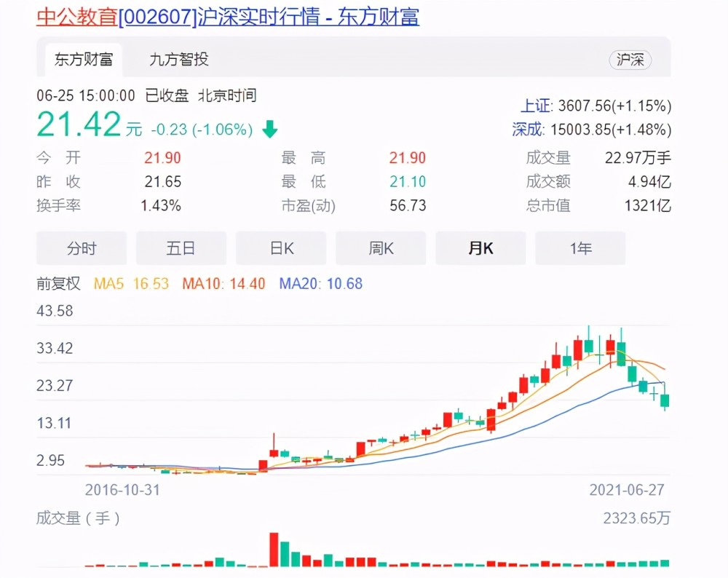The image size is (728, 578).
Task: Click the 前复权 label
Action: pyautogui.click(x=58, y=283)
